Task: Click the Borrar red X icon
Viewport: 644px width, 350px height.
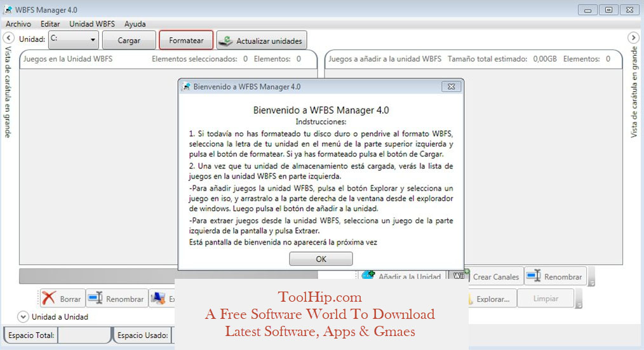Action: tap(48, 299)
